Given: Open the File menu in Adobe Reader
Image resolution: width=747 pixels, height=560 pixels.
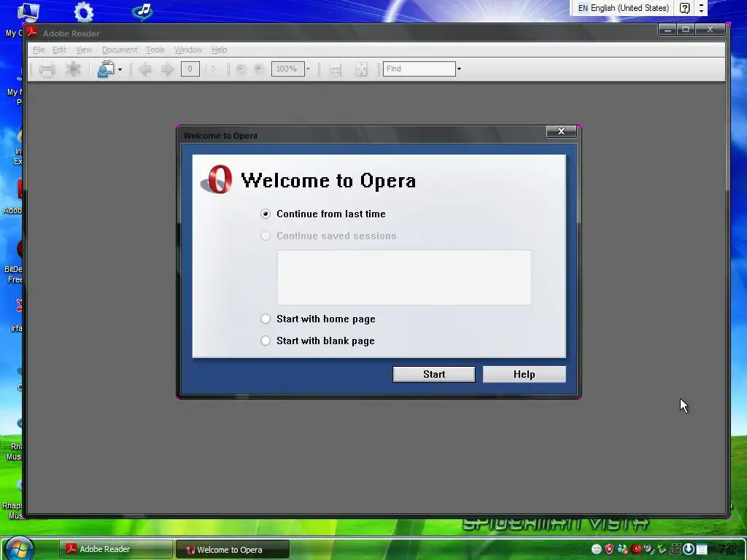Looking at the screenshot, I should click(x=39, y=50).
